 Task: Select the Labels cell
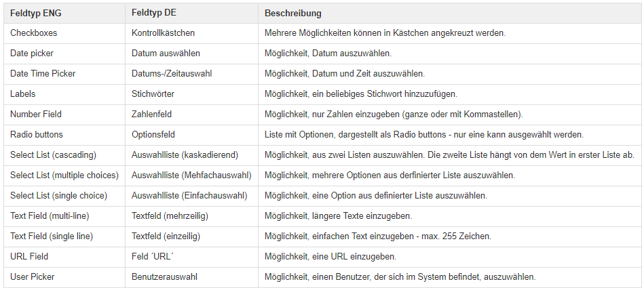(x=64, y=94)
